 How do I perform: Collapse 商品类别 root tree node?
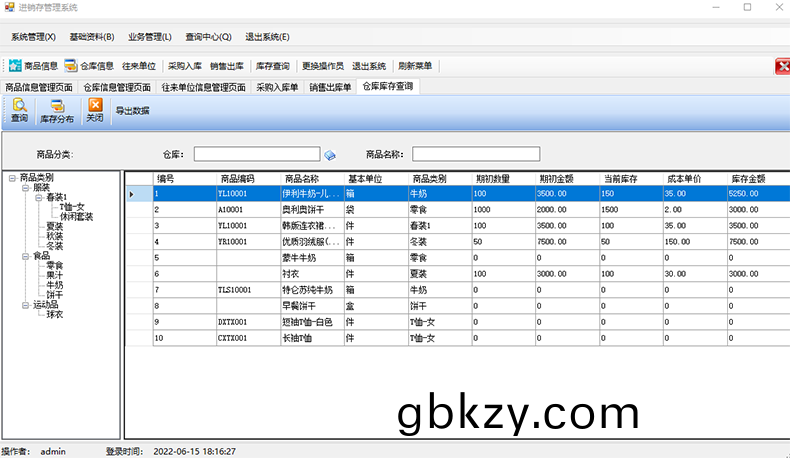12,178
